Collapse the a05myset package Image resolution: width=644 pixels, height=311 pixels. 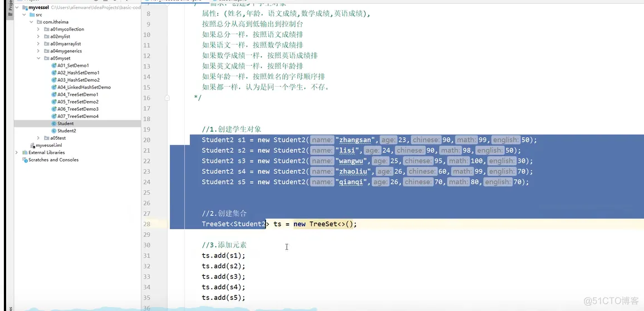tap(38, 58)
